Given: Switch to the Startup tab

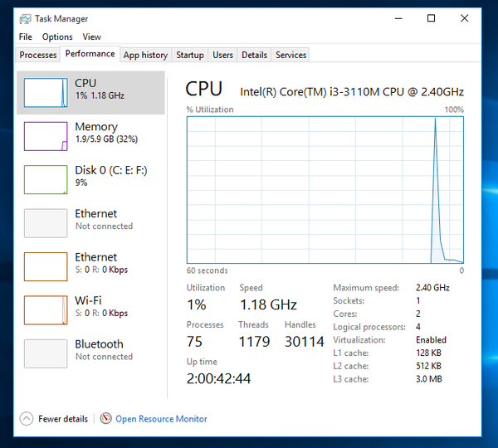Looking at the screenshot, I should [190, 55].
